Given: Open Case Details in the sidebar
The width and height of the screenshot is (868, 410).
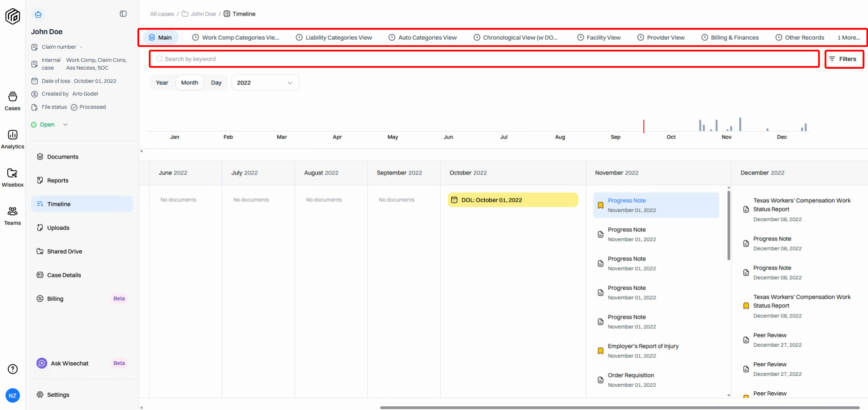Looking at the screenshot, I should (82, 275).
